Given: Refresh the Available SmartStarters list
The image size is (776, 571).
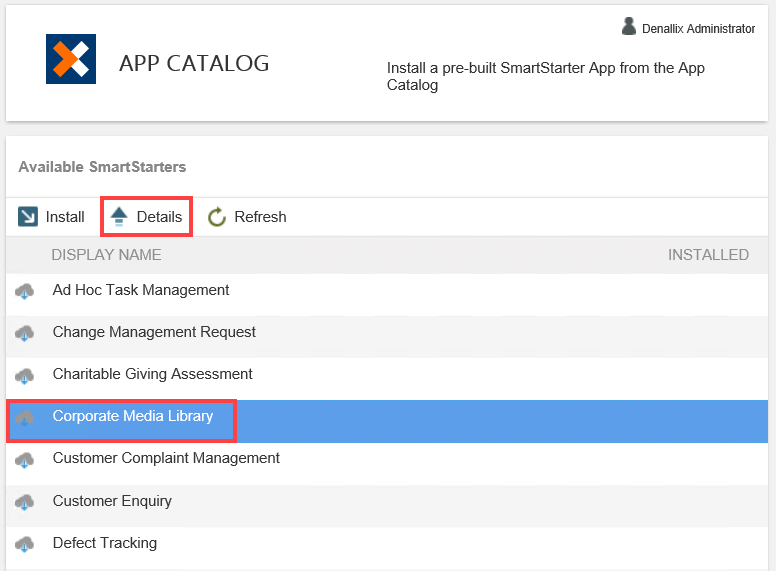Looking at the screenshot, I should [260, 217].
